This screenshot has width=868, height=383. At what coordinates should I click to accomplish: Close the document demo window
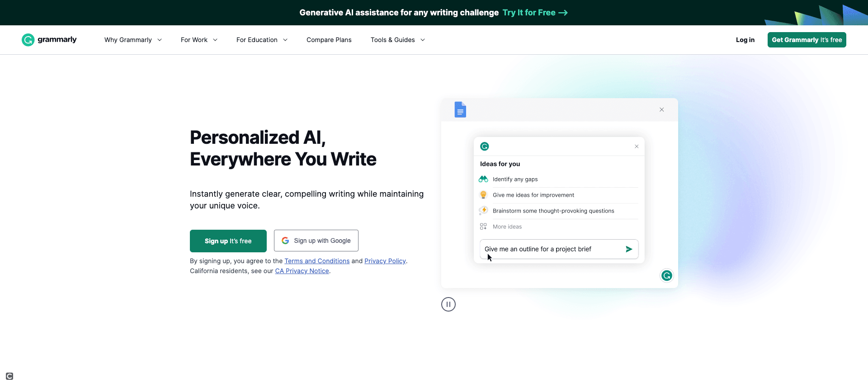pyautogui.click(x=661, y=109)
